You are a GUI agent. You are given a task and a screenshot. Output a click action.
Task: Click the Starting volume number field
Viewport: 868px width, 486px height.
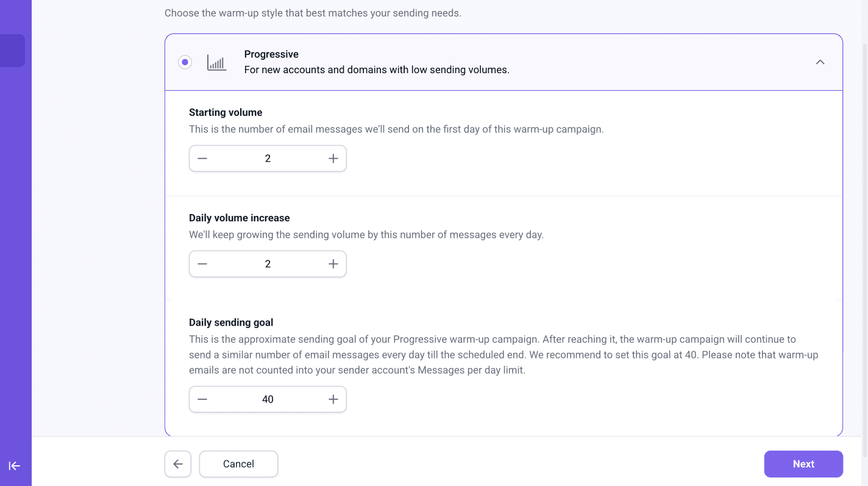click(x=268, y=159)
